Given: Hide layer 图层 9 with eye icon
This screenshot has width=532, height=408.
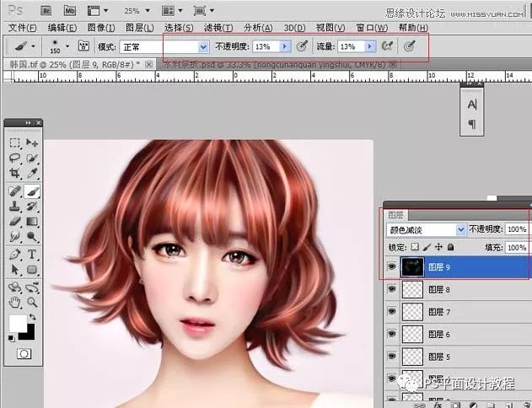Looking at the screenshot, I should [x=390, y=267].
